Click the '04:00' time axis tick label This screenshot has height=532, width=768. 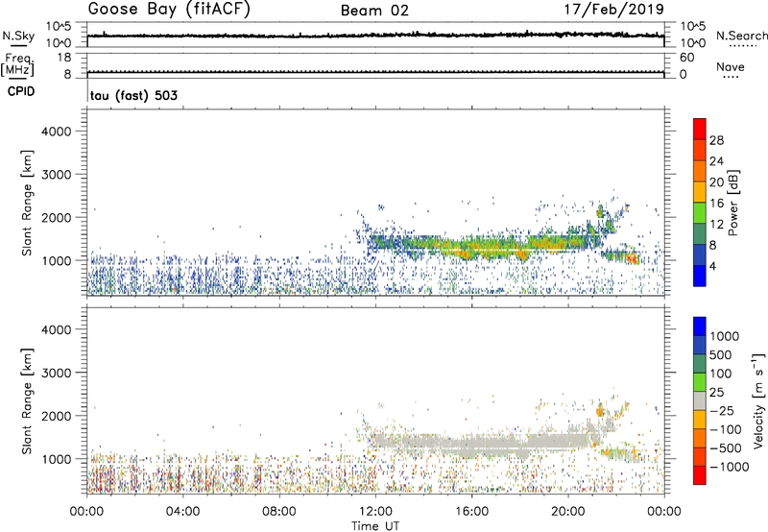point(183,512)
